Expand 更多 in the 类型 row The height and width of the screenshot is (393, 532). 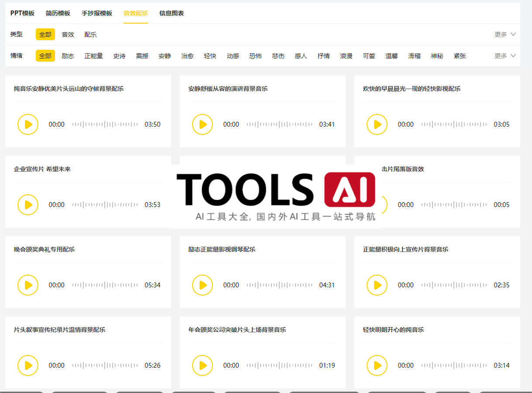[505, 34]
